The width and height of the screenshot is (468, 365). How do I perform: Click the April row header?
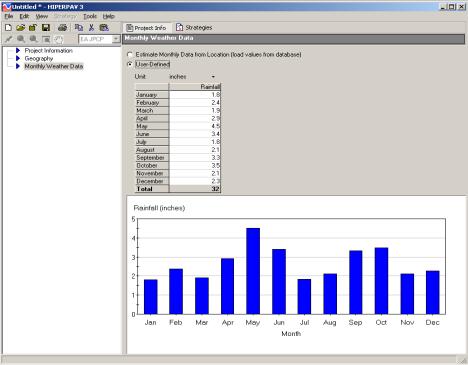click(152, 118)
